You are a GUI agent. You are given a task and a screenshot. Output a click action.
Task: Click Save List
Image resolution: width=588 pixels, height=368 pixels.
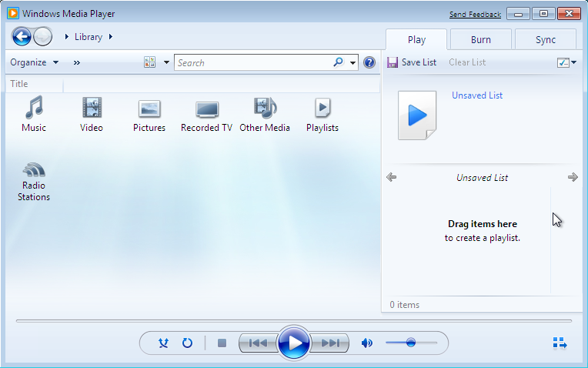[x=412, y=62]
